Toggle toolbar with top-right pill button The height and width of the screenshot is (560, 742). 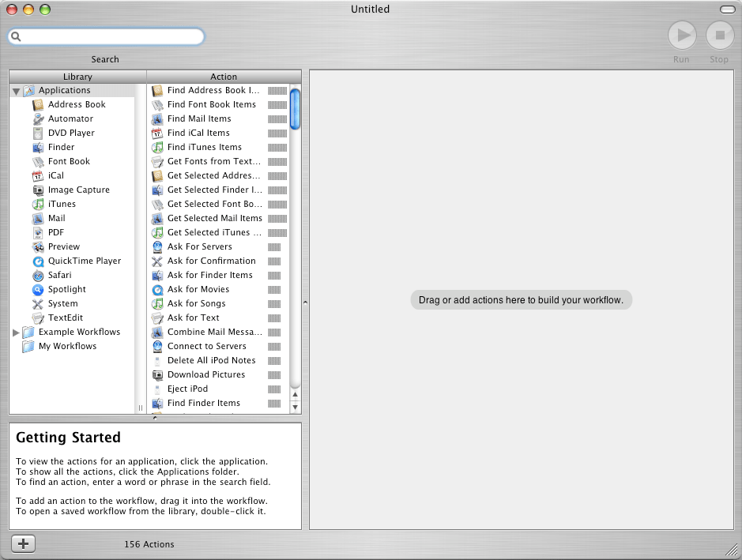tap(727, 9)
